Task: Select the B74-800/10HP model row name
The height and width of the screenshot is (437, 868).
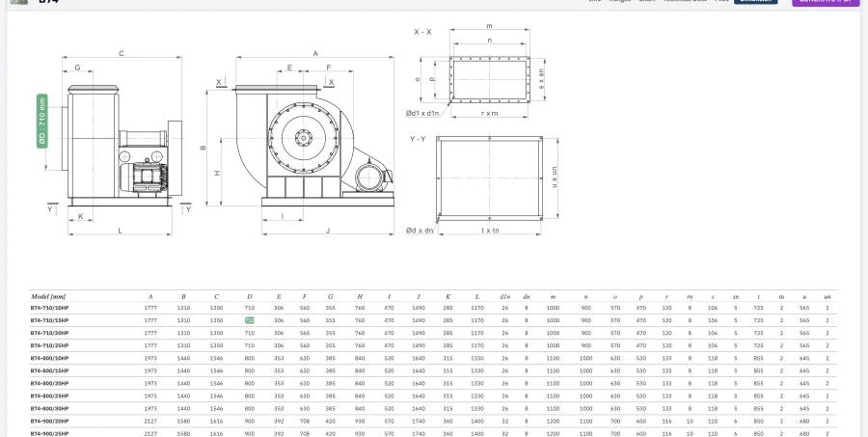Action: (49, 358)
